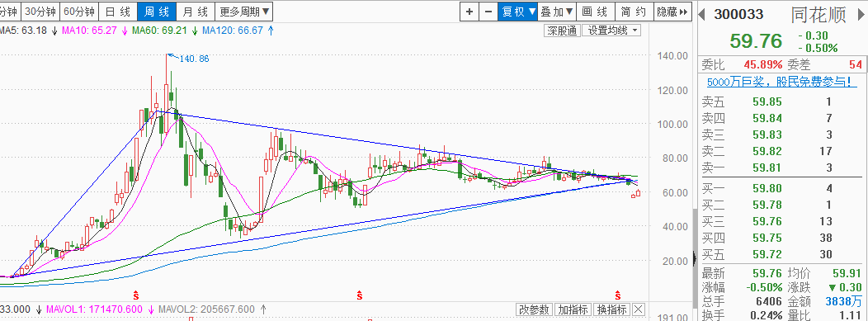The height and width of the screenshot is (321, 868).
Task: Open 5000万巨奖 promotion link
Action: 779,82
